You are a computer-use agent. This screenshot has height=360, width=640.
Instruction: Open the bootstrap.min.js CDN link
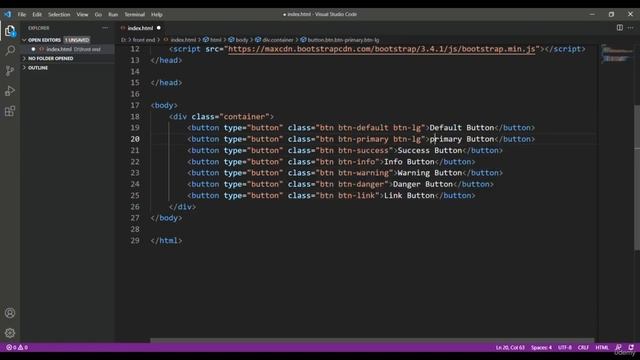tap(381, 49)
